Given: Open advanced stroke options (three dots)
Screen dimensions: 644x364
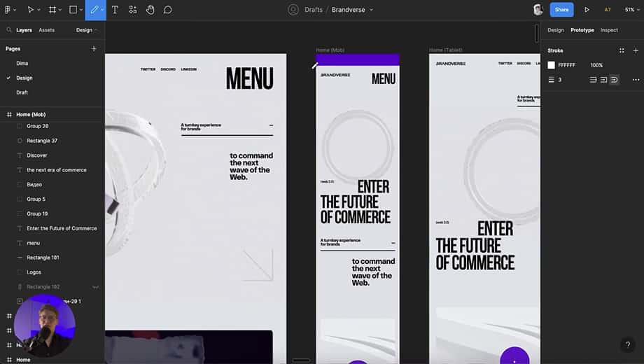Looking at the screenshot, I should 636,80.
